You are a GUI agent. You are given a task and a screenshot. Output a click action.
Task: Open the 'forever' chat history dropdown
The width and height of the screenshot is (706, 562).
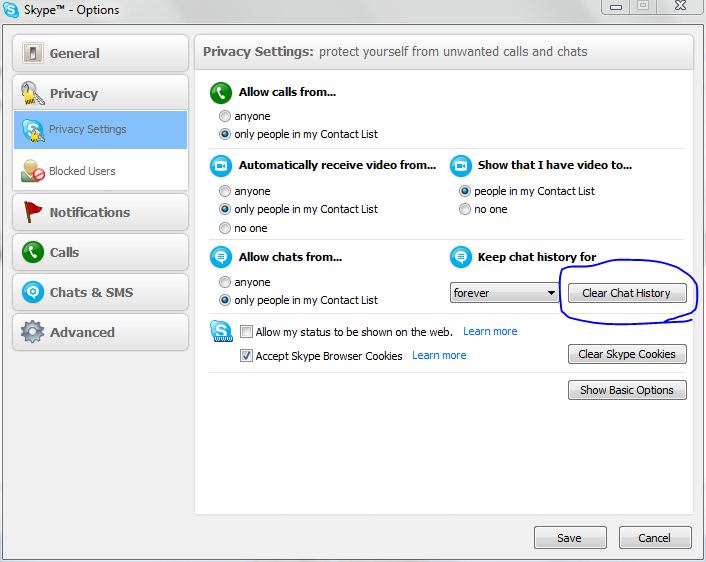504,293
